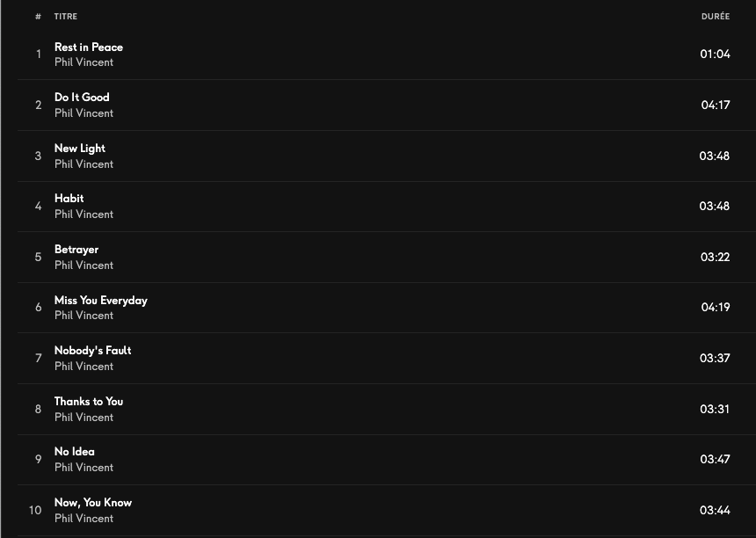Click track number 7 in the list
Screen dimensions: 756x538
pos(38,358)
